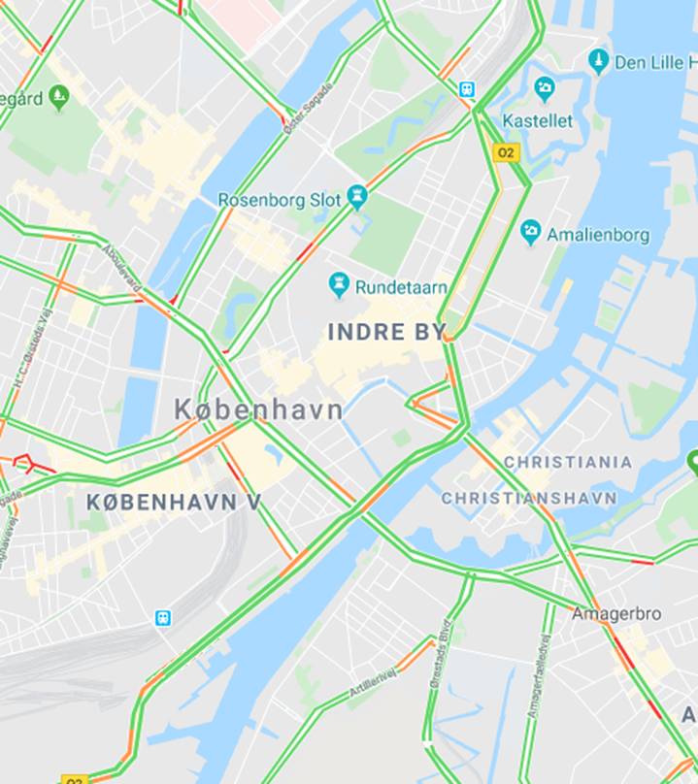Click the KØBENHAVN V district label

tap(174, 502)
